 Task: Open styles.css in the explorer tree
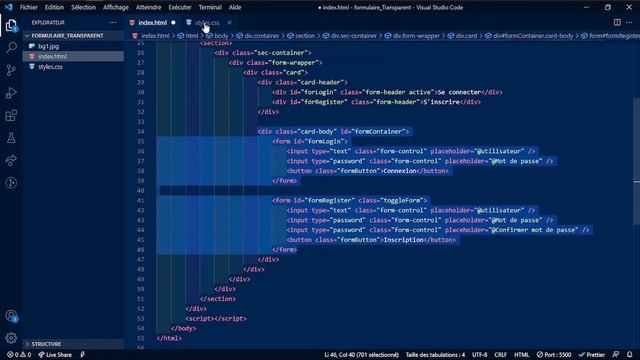pos(50,67)
